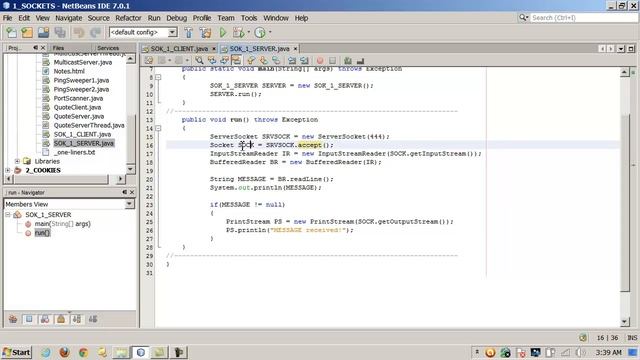640x360 pixels.
Task: Click Find Previous Occurrence icon
Action: point(212,61)
